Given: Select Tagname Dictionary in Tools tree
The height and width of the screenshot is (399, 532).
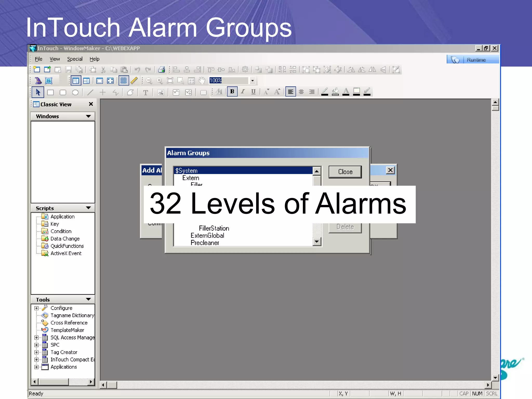Looking at the screenshot, I should pos(72,315).
